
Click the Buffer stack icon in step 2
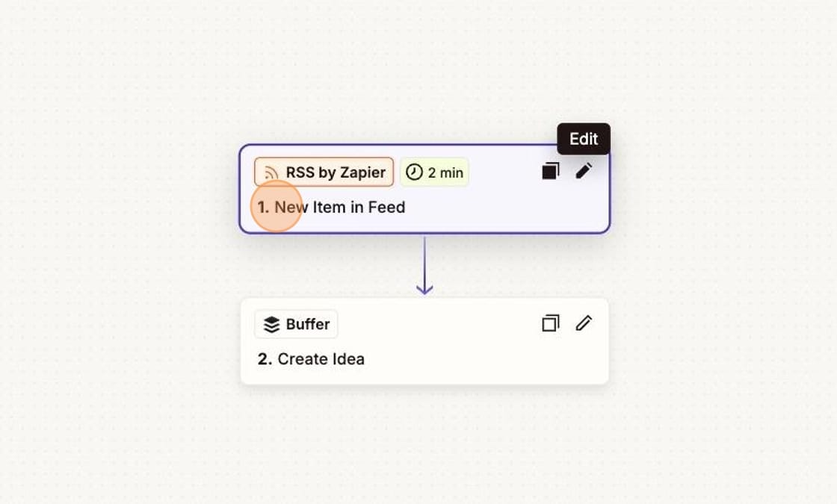pos(273,323)
